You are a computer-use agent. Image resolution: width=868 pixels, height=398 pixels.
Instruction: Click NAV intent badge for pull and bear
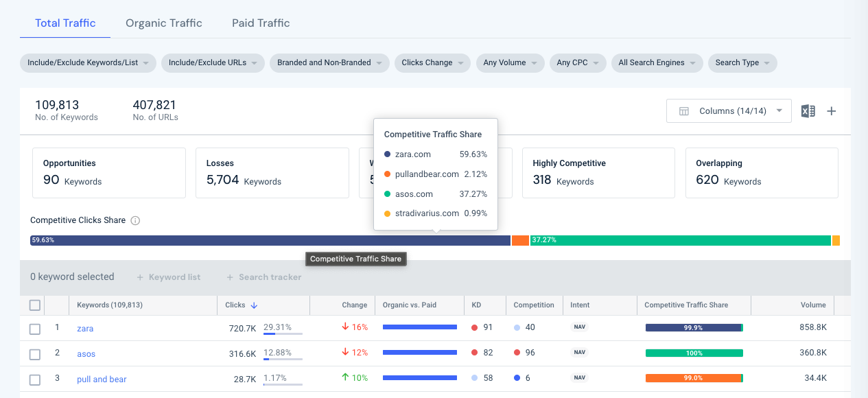[x=580, y=378]
